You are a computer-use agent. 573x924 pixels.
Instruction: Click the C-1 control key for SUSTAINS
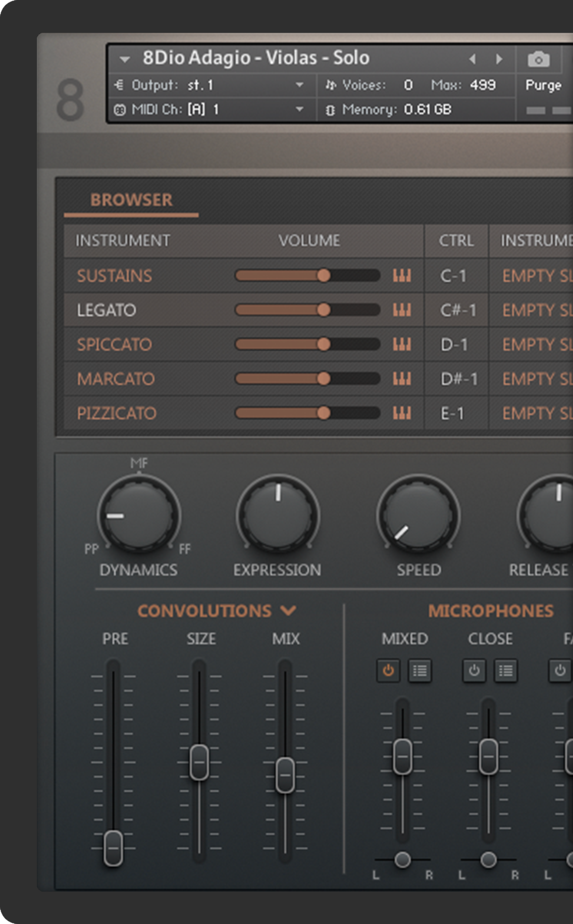point(453,276)
